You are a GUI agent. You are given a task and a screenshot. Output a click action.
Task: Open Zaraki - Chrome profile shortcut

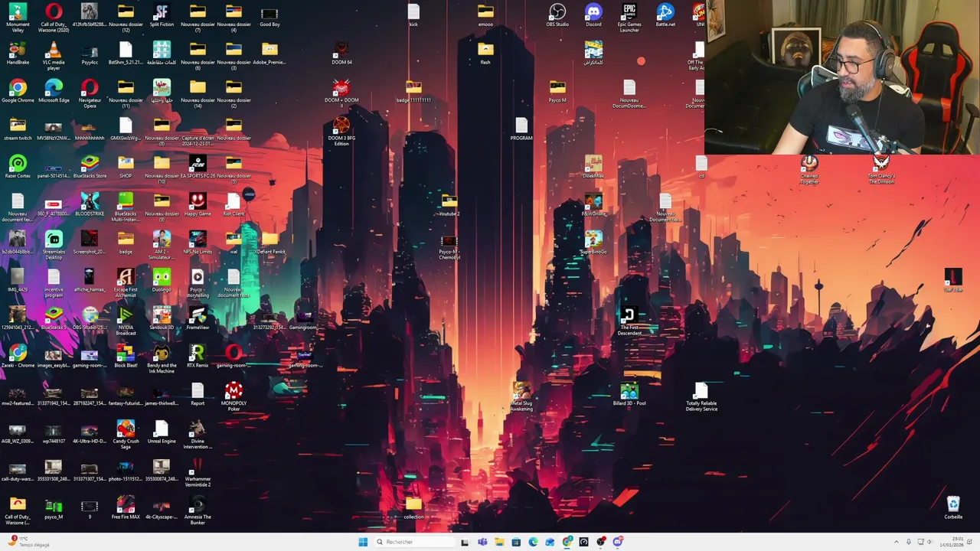pos(18,356)
